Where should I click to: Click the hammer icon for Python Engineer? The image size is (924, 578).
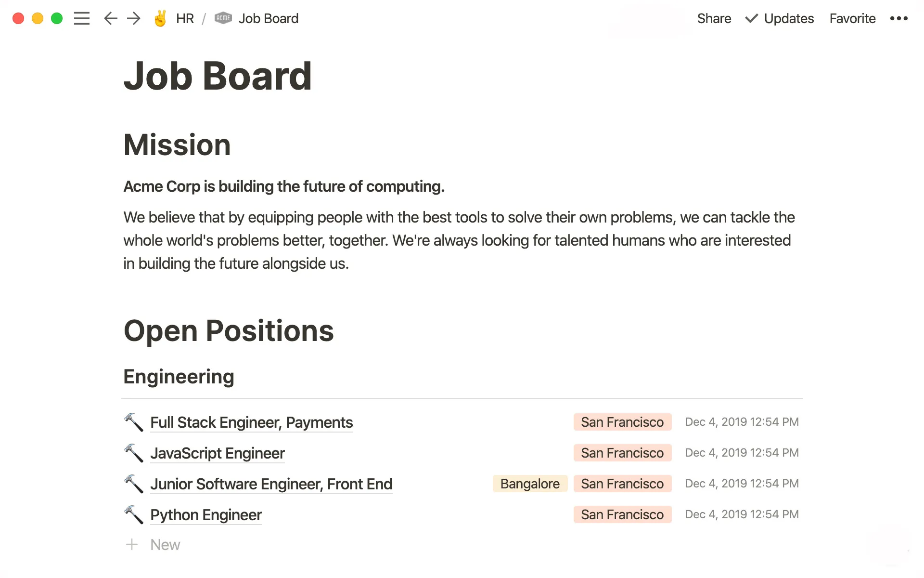[132, 515]
